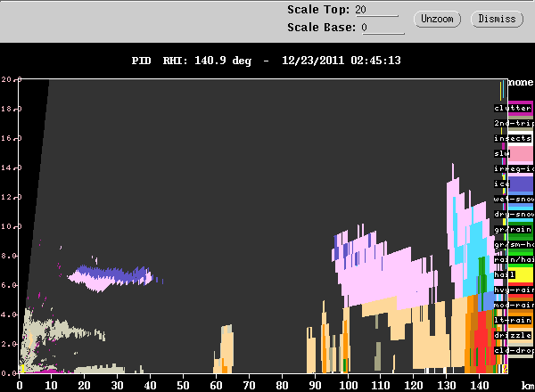
Task: Focus the Scale Top value field
Action: click(376, 10)
